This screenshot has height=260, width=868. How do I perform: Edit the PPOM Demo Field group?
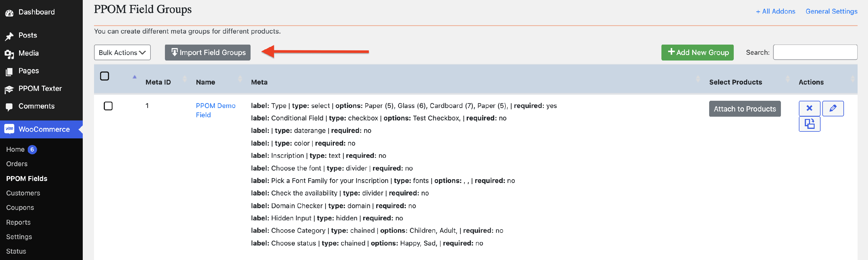[833, 108]
